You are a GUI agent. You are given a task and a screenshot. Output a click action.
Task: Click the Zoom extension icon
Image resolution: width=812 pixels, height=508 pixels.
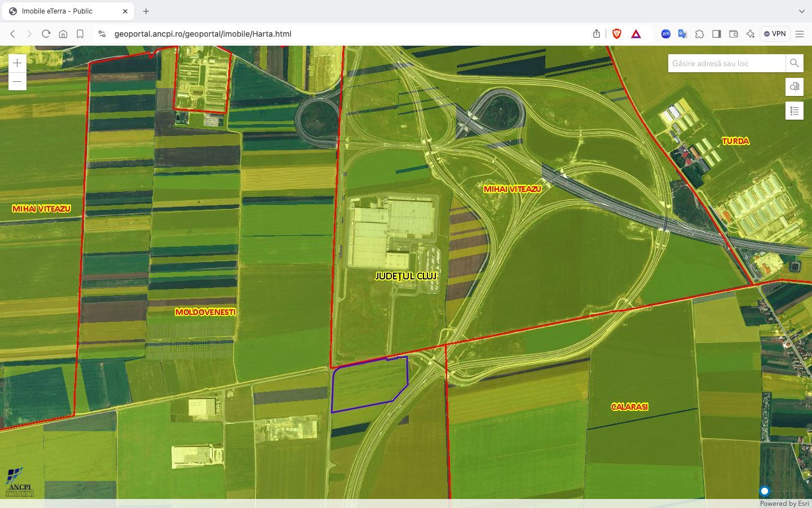tap(666, 34)
